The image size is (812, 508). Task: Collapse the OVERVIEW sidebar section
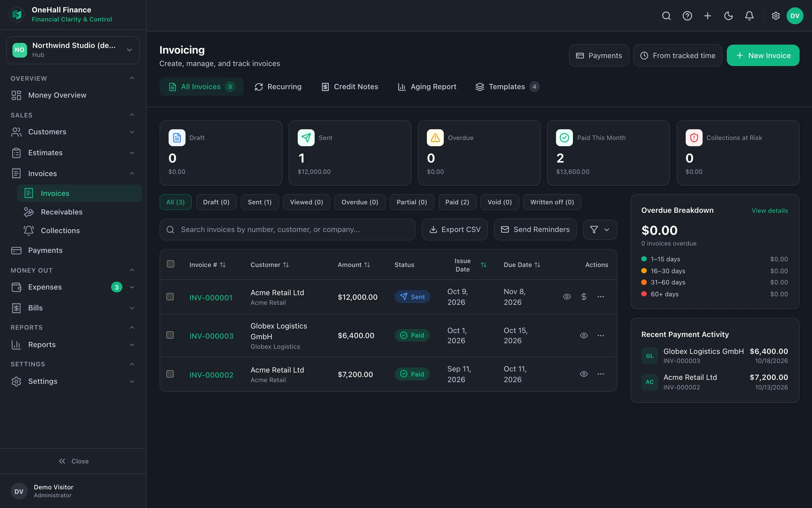[132, 78]
